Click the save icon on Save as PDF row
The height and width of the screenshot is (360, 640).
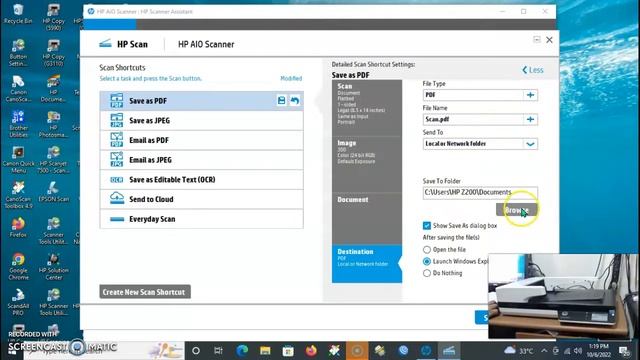(x=281, y=100)
